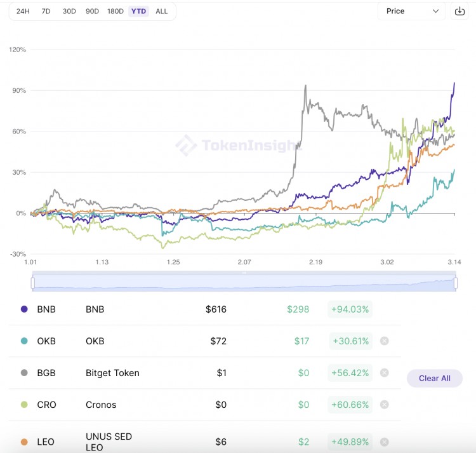Click the OKB $17 change value

tap(301, 341)
